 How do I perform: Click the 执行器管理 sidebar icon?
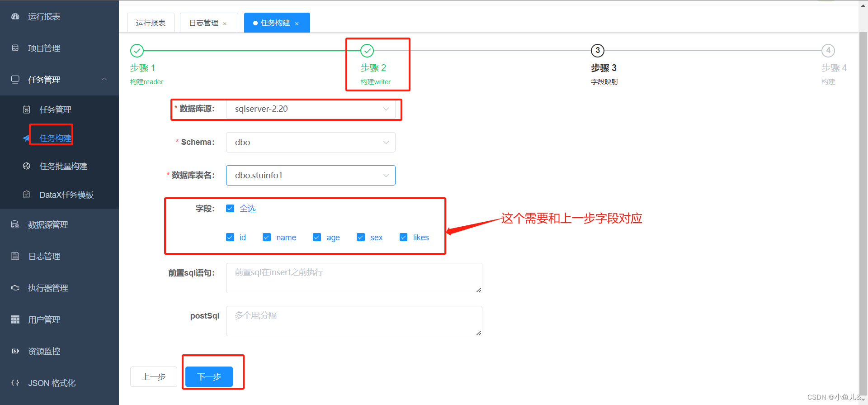coord(15,288)
